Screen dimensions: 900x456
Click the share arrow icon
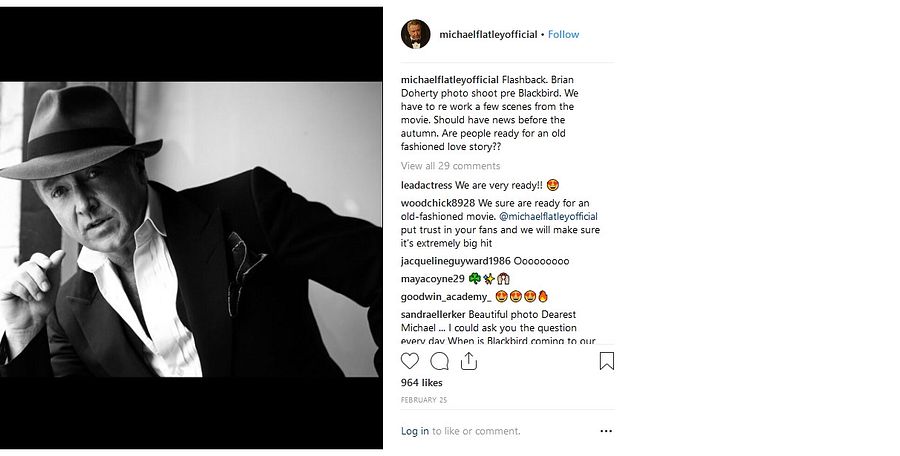(x=468, y=361)
